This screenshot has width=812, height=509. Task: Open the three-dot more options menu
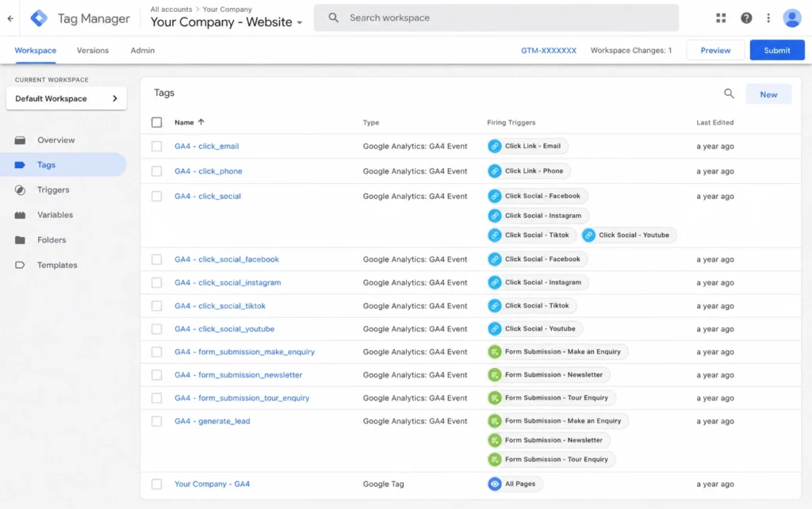(x=768, y=17)
